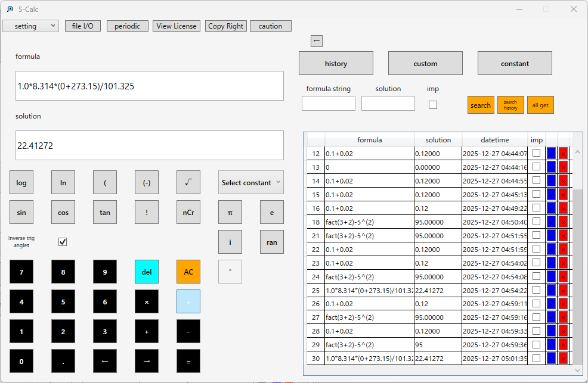
Task: Click the factorial ! button
Action: coord(147,212)
